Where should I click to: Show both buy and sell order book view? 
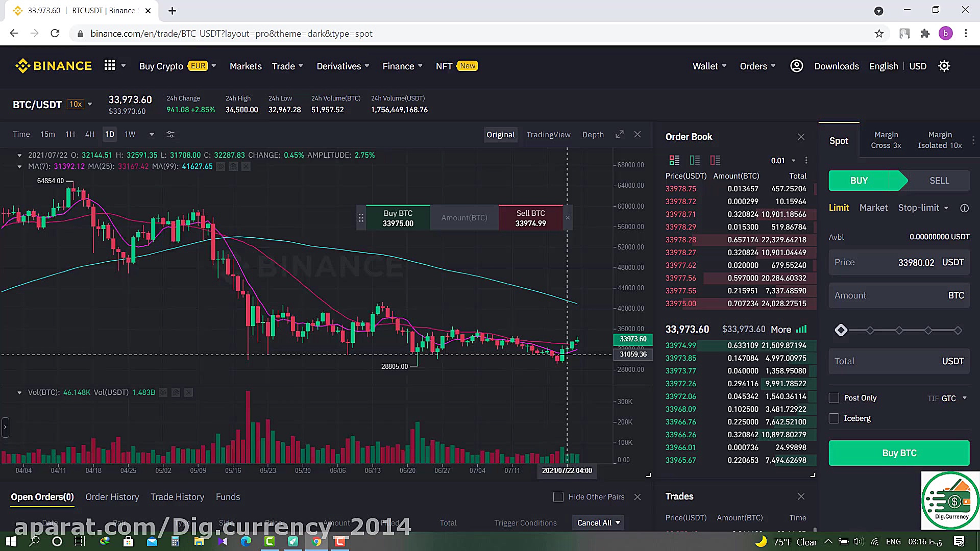pyautogui.click(x=674, y=160)
